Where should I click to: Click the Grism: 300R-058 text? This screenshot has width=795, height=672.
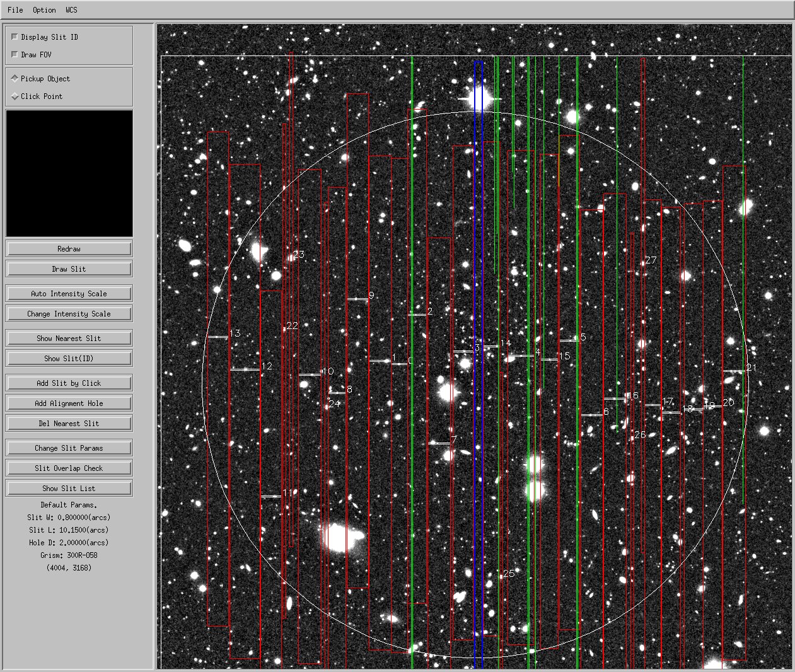69,555
